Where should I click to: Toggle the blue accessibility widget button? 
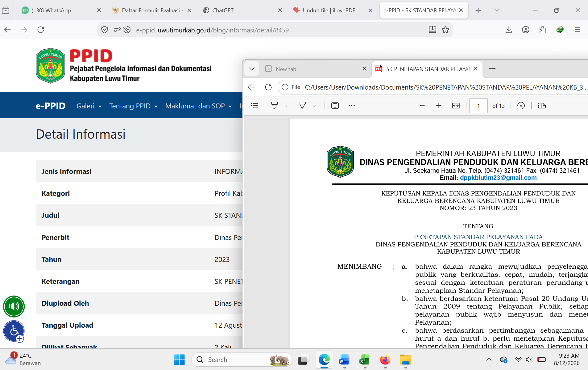14,331
